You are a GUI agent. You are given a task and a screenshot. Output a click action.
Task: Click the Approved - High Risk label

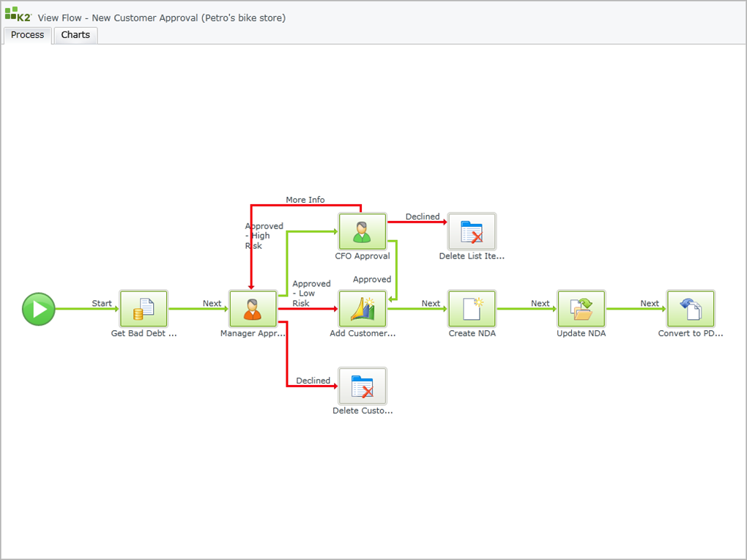[264, 236]
